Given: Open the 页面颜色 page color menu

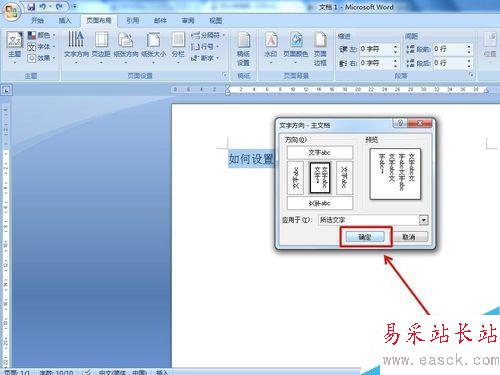Looking at the screenshot, I should 295,47.
